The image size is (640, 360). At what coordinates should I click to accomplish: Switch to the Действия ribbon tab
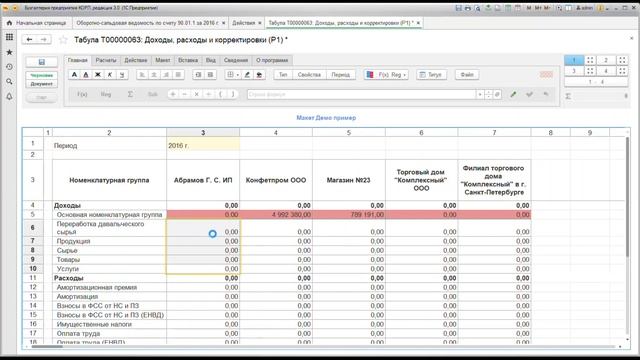tap(136, 60)
